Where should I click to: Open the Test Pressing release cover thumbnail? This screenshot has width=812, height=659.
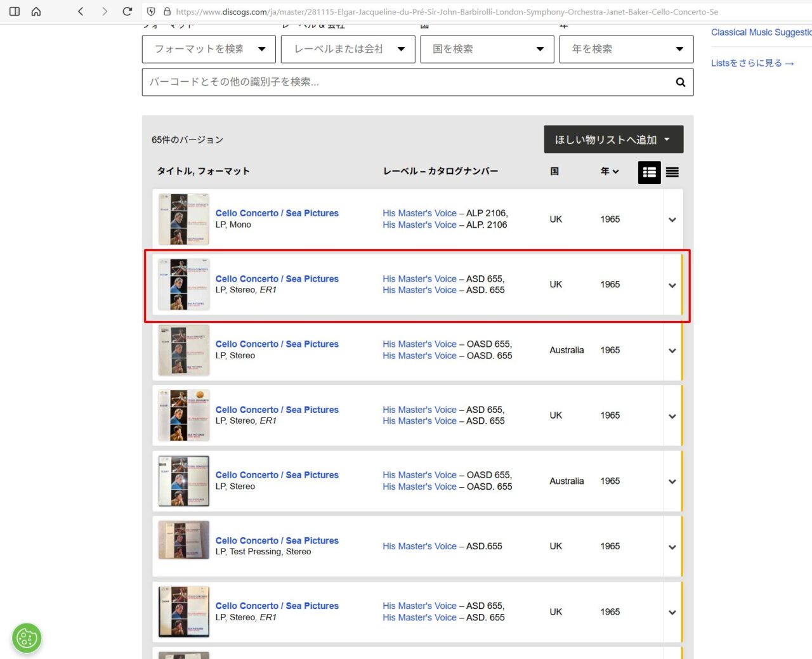click(183, 540)
